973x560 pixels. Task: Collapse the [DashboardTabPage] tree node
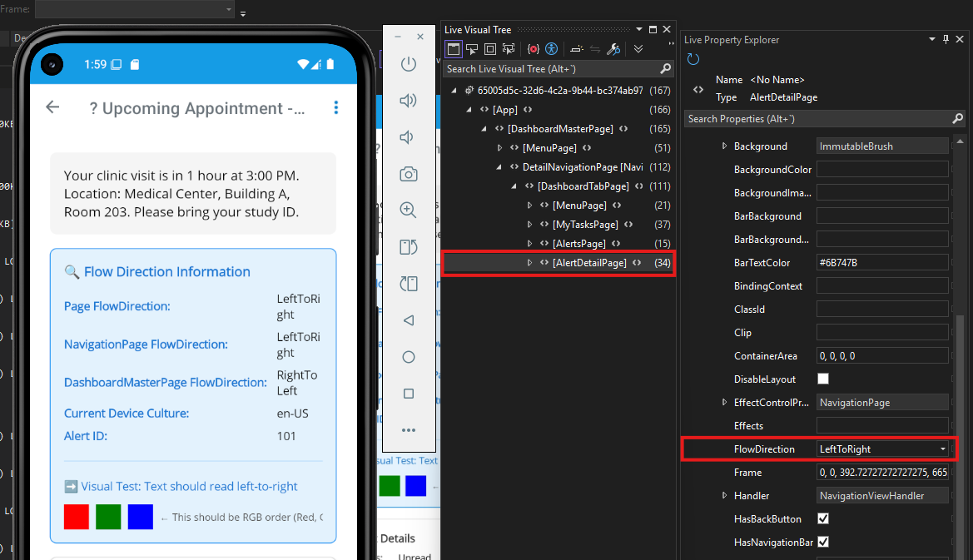coord(514,186)
